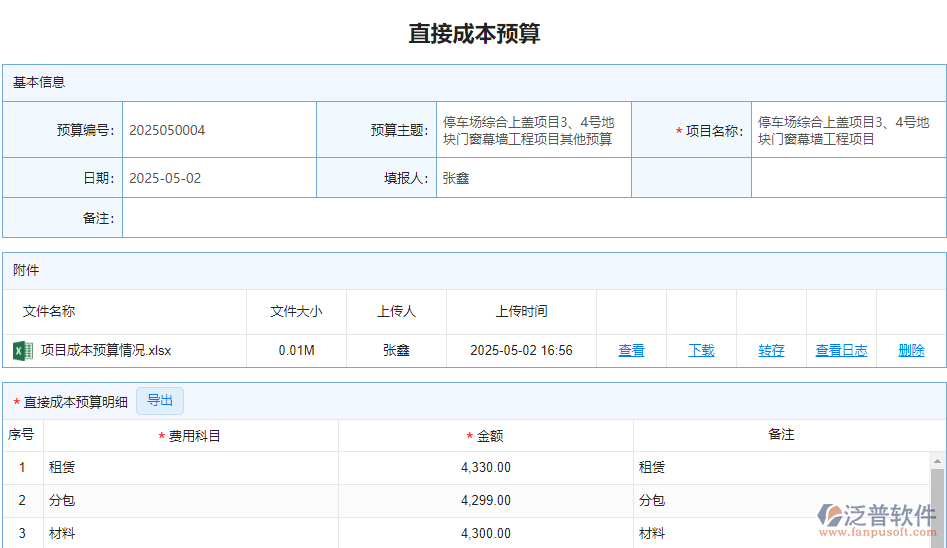The width and height of the screenshot is (947, 548).
Task: Click the 项目名称 field
Action: click(849, 130)
